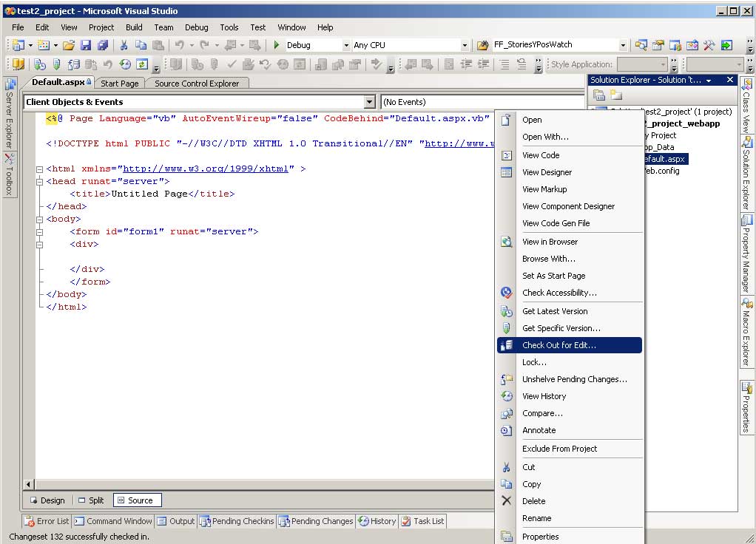Start debugging with the green play icon
756x544 pixels.
click(x=276, y=45)
